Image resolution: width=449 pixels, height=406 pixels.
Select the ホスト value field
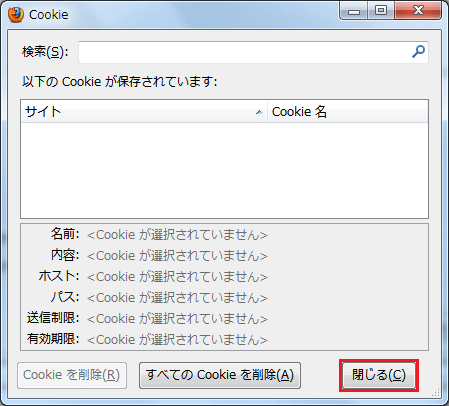pos(177,277)
